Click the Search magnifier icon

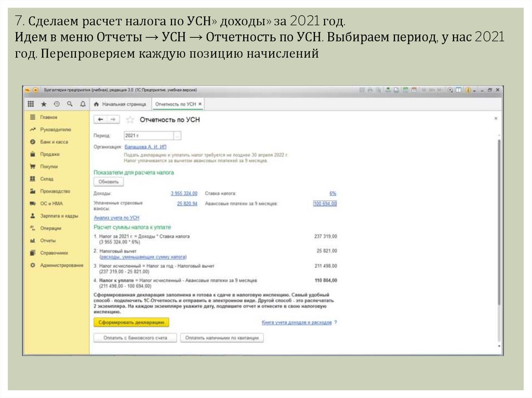[70, 104]
